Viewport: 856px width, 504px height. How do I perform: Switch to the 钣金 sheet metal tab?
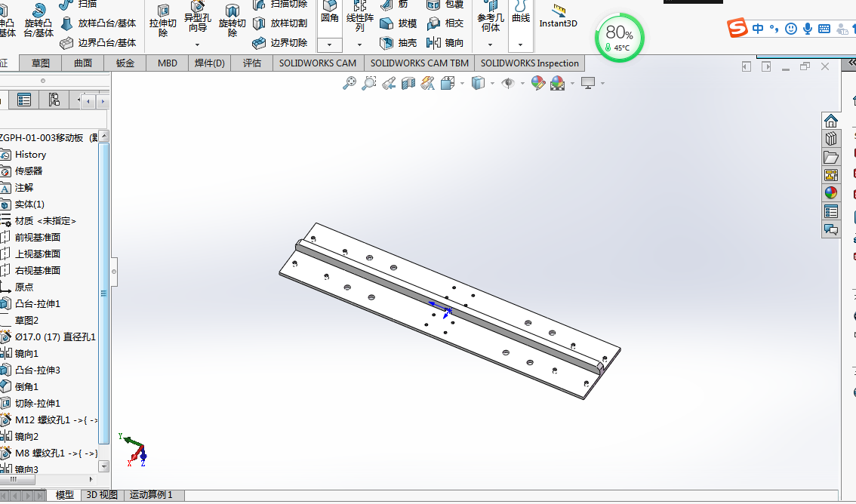coord(125,63)
